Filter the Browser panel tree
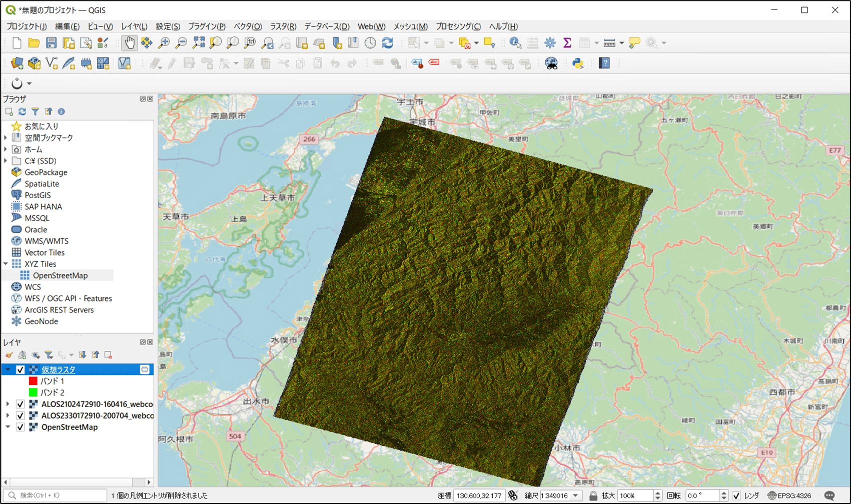851x504 pixels. click(x=35, y=111)
